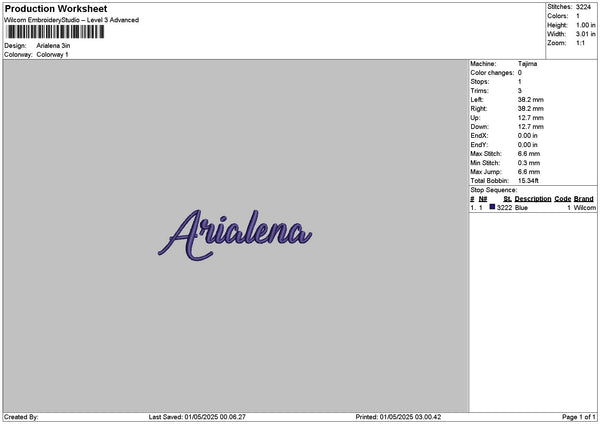Click the Wilcom brand entry
600x424 pixels.
point(585,208)
